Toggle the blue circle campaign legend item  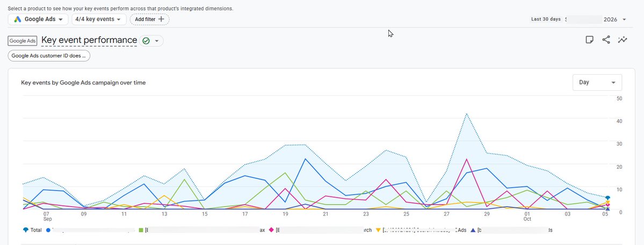90,230
